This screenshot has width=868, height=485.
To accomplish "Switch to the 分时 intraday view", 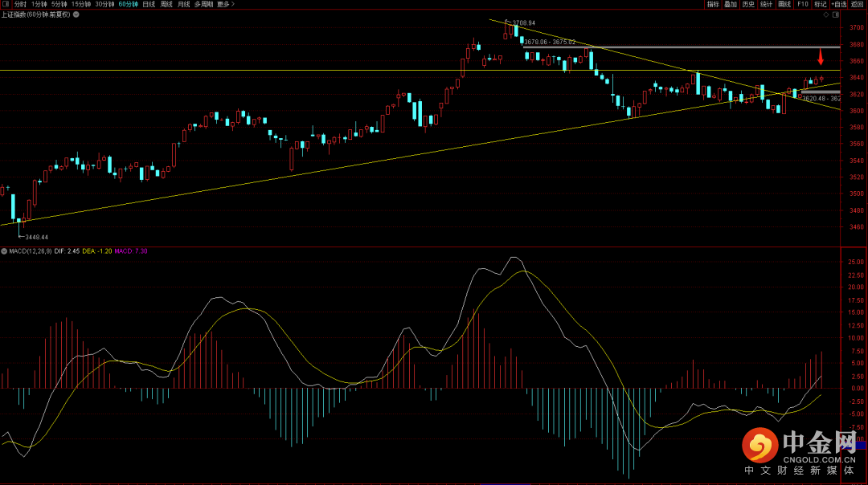I will click(x=20, y=4).
